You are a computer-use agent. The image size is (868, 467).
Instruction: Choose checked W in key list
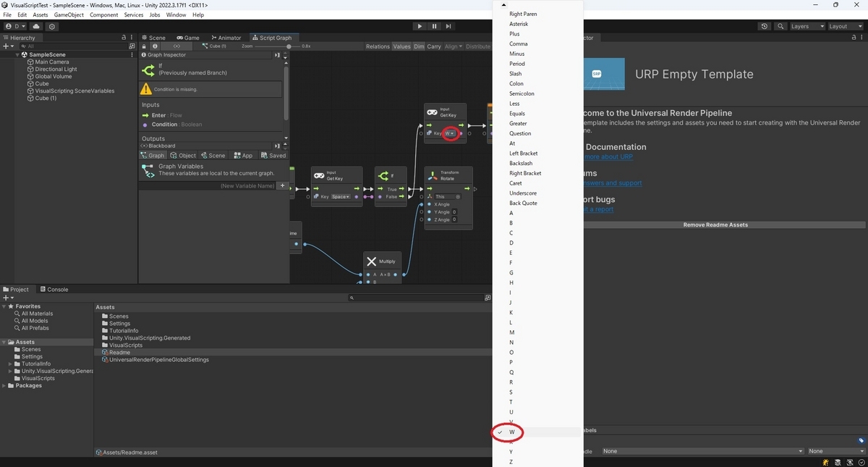[512, 432]
